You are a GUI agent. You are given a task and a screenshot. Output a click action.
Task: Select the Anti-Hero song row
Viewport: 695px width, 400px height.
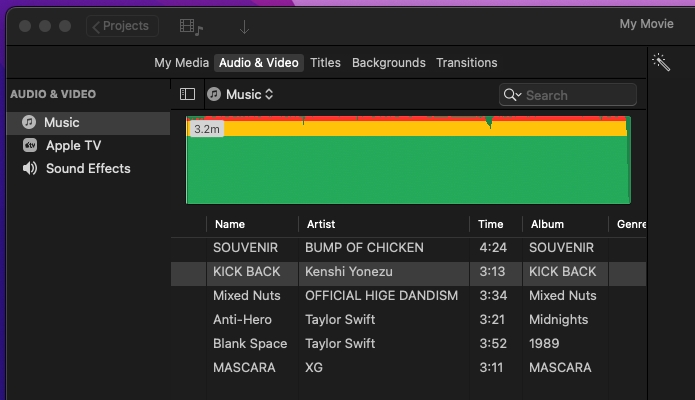(408, 319)
